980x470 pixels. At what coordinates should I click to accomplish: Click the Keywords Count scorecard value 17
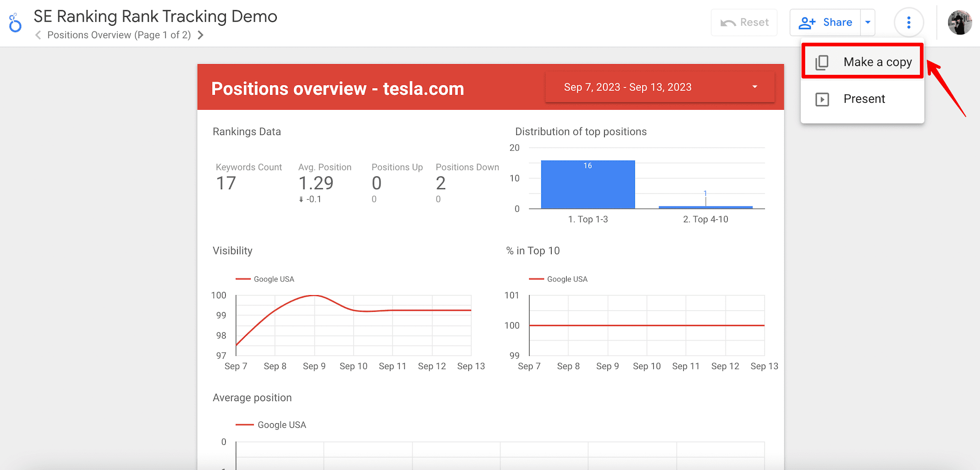click(226, 184)
